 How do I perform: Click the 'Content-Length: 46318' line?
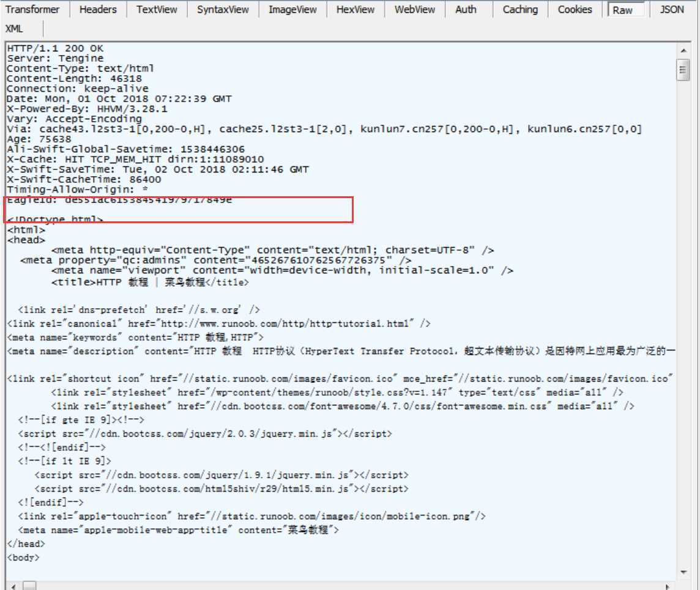[75, 78]
